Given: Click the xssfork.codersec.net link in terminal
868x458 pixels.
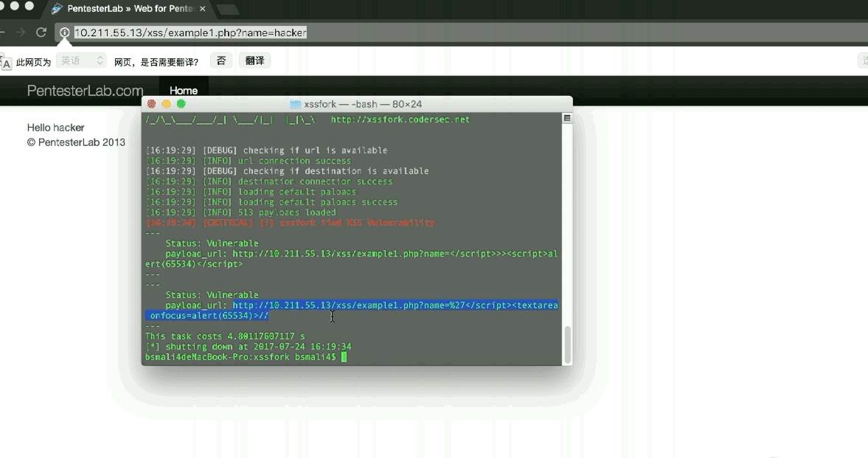Looking at the screenshot, I should click(x=400, y=119).
